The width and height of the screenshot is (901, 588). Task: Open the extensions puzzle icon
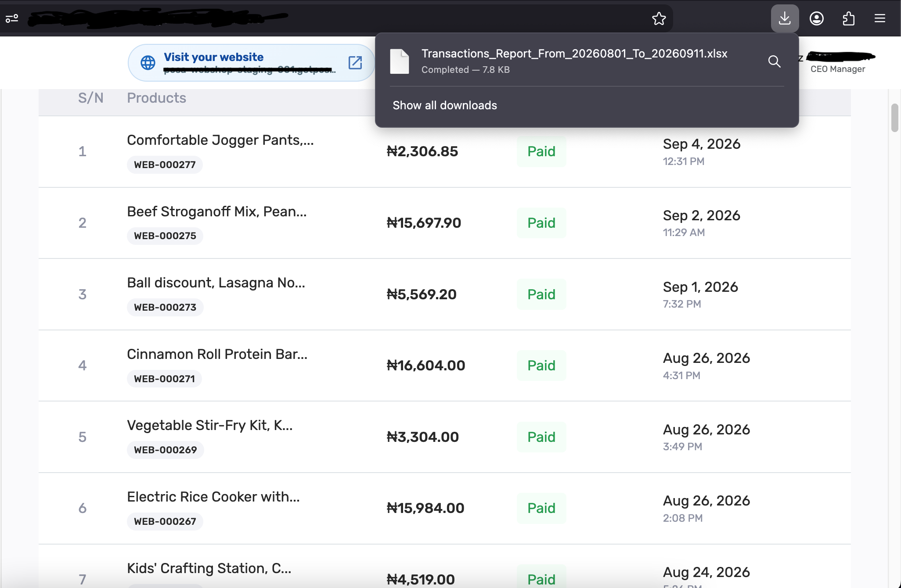pos(849,18)
